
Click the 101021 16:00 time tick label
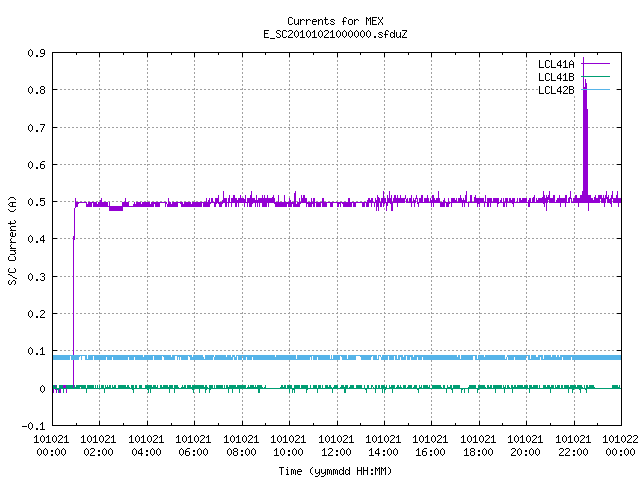tap(430, 446)
